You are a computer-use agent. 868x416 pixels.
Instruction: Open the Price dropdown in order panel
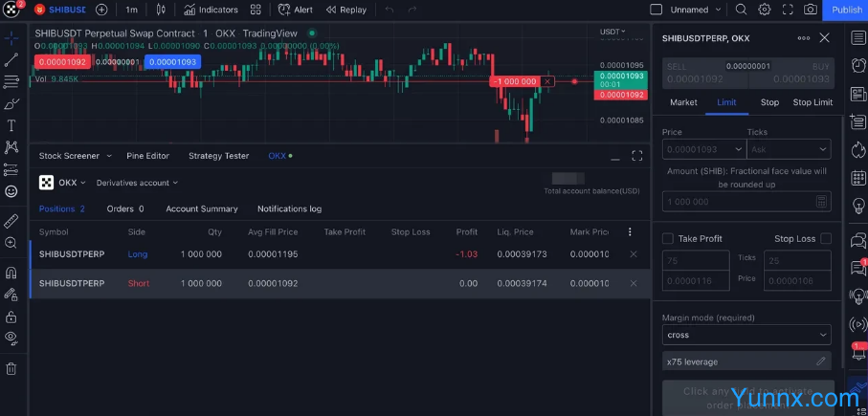click(x=704, y=149)
